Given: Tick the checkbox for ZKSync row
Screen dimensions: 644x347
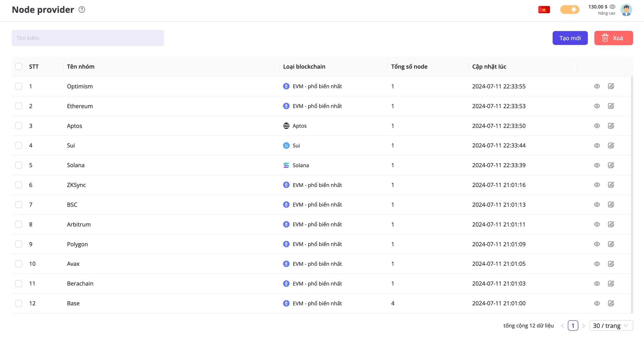Looking at the screenshot, I should point(19,185).
